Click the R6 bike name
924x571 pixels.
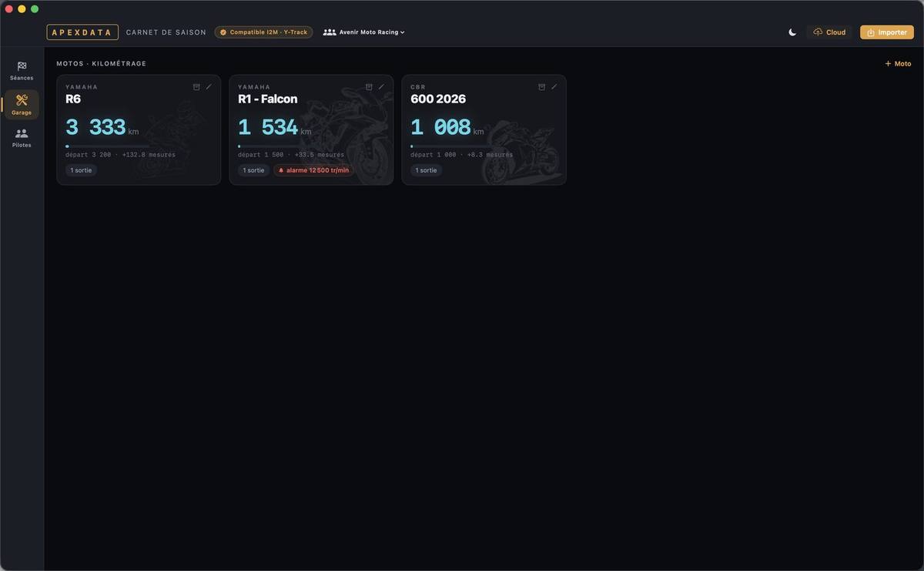[x=73, y=99]
